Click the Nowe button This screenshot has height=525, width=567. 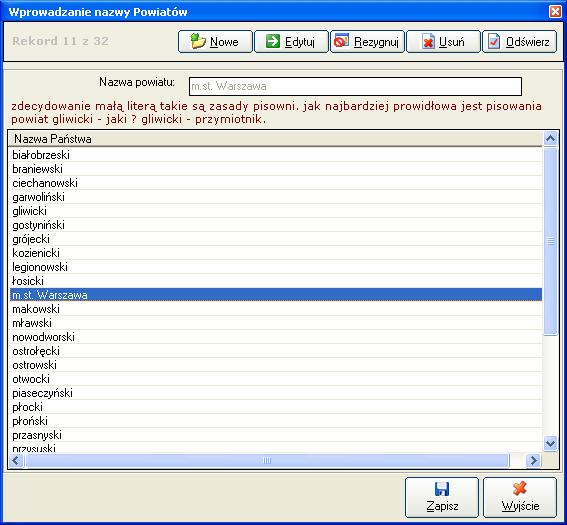(215, 42)
